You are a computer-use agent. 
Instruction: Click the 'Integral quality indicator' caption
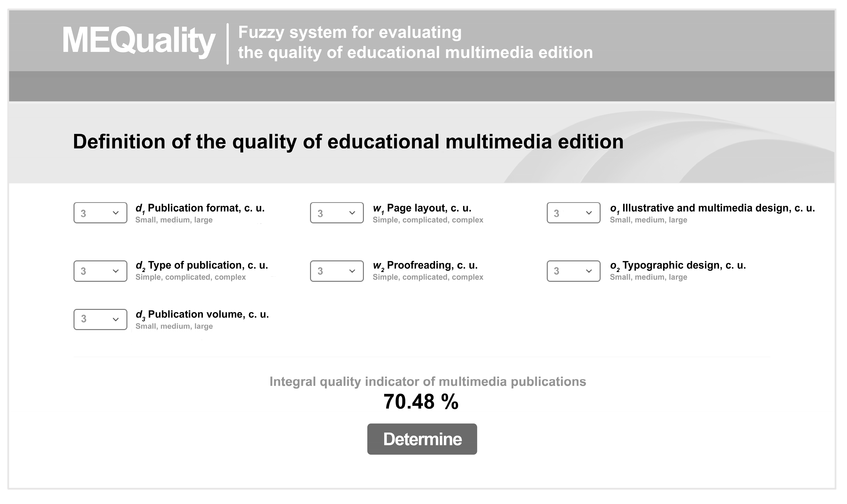click(428, 382)
